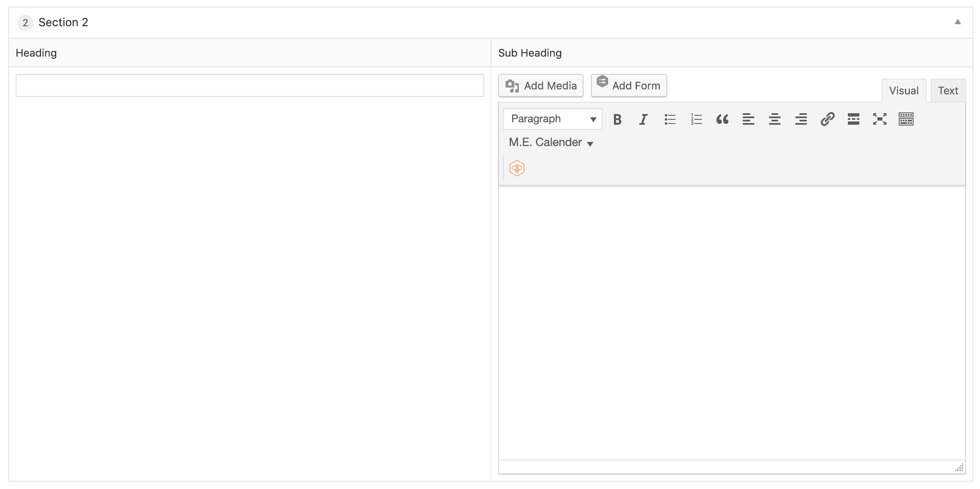Open the M.E. Calender dropdown
This screenshot has width=980, height=489.
coord(550,142)
